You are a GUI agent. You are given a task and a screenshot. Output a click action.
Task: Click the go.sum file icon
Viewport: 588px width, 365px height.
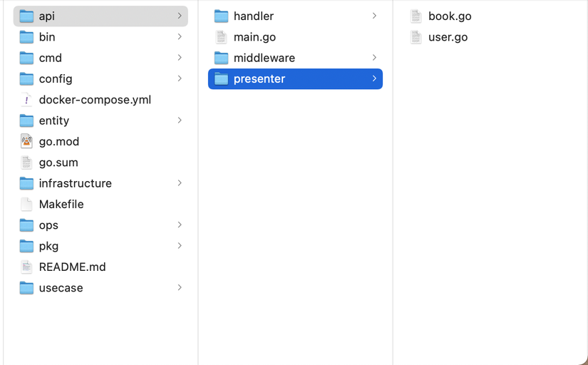click(x=26, y=163)
